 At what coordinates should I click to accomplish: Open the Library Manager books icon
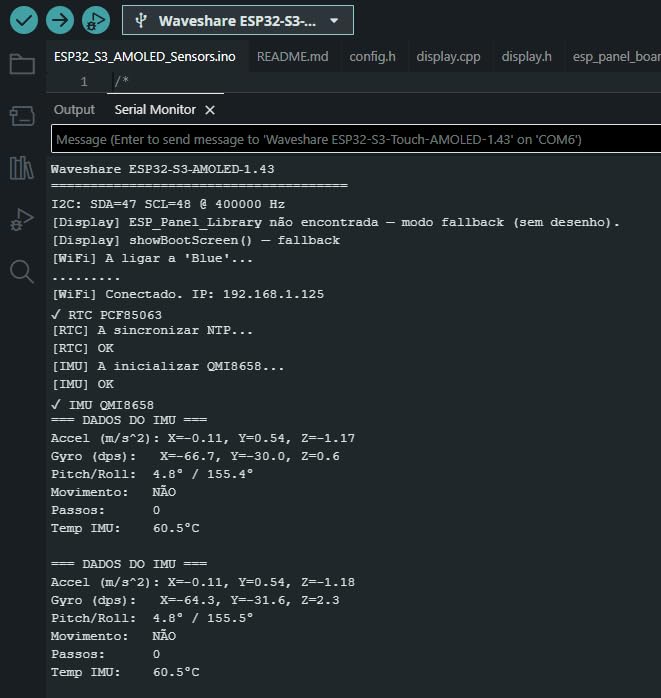click(x=22, y=167)
